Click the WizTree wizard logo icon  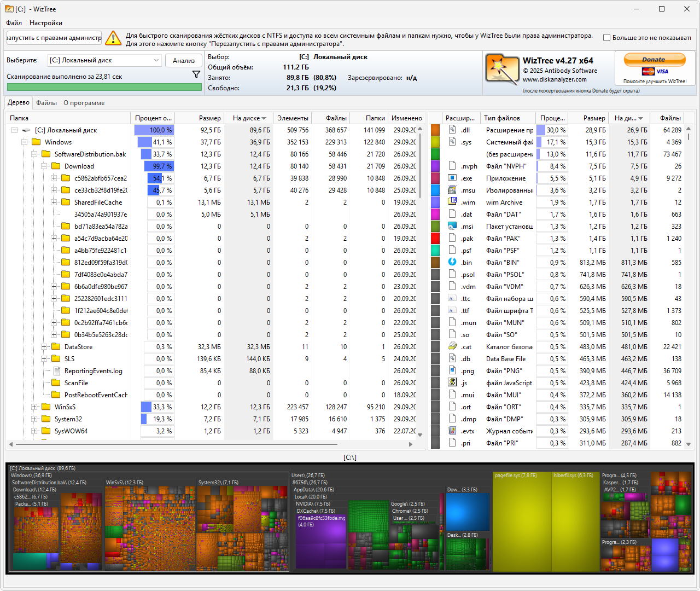coord(501,69)
